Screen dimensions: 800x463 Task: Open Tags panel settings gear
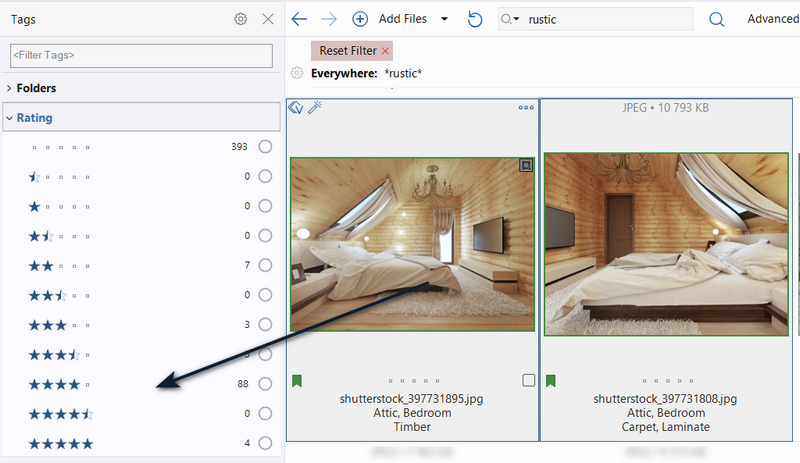(240, 19)
